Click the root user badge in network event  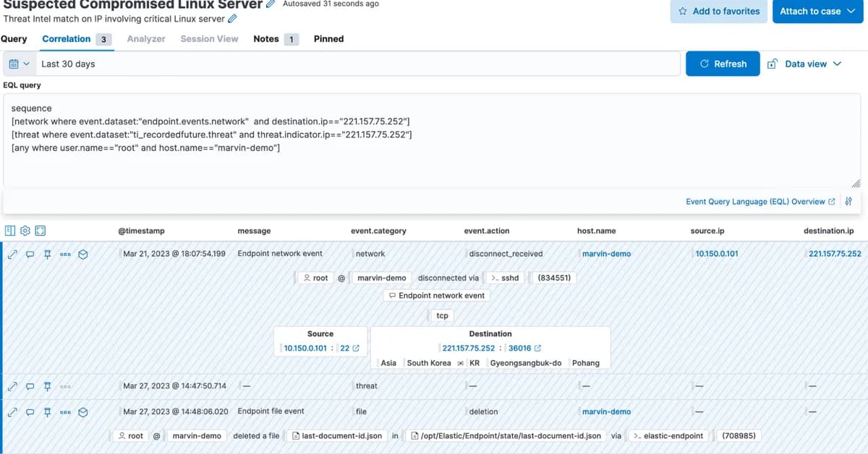click(316, 278)
